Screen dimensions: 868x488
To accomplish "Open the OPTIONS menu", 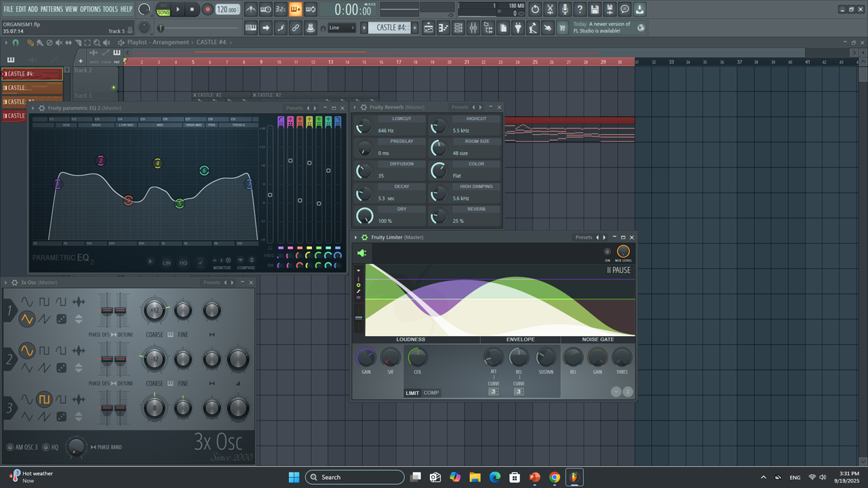I will 90,9.
